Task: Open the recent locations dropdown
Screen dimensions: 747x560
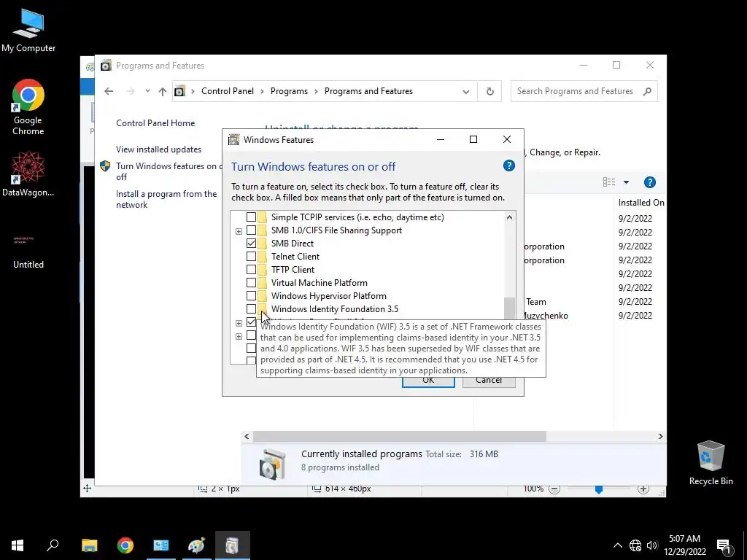Action: click(147, 91)
